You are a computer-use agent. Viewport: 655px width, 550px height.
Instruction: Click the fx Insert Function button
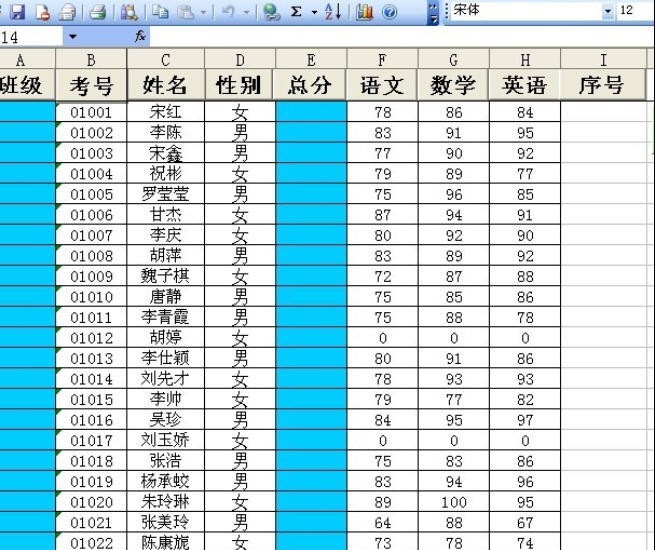(140, 36)
